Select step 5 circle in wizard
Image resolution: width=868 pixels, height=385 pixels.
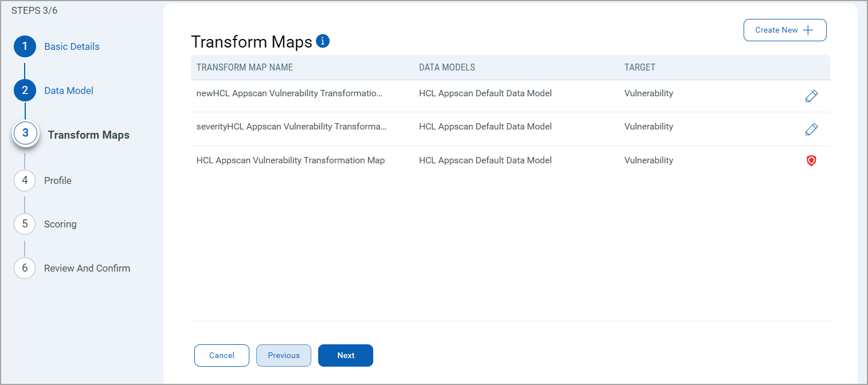(25, 224)
